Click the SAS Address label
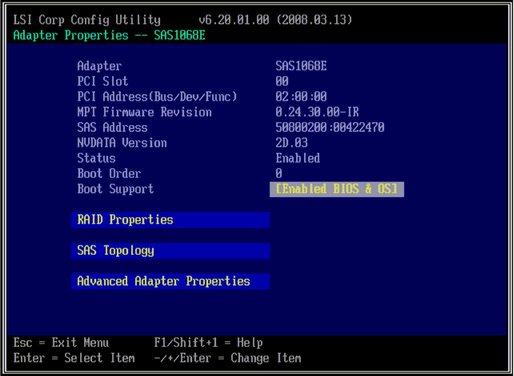514x376 pixels. tap(112, 127)
